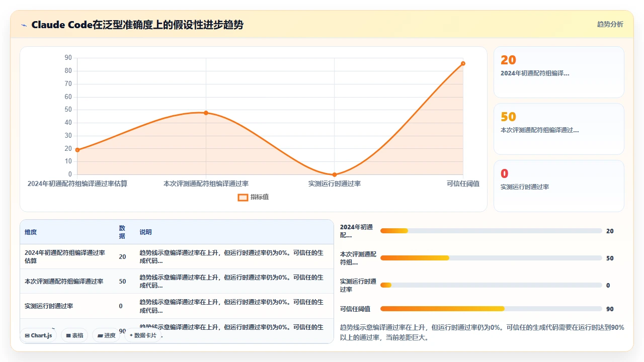Click the trend icon beside the dashboard title

point(24,25)
